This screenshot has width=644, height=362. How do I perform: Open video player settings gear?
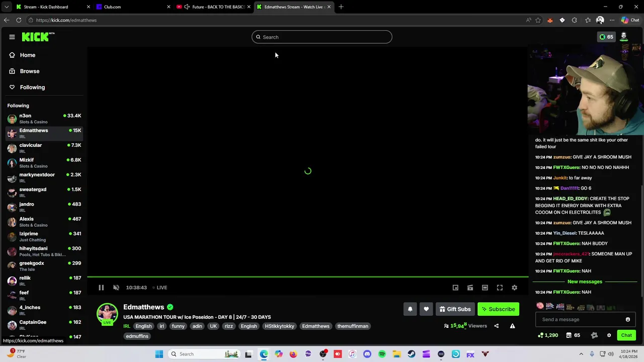click(x=514, y=288)
